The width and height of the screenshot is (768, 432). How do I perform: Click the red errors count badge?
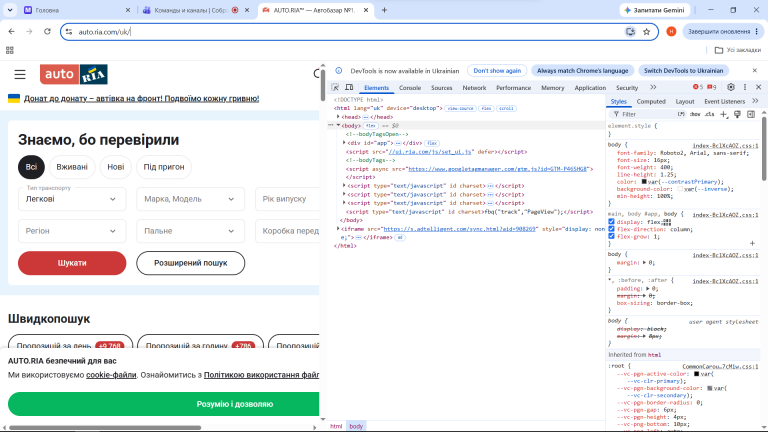pos(697,87)
